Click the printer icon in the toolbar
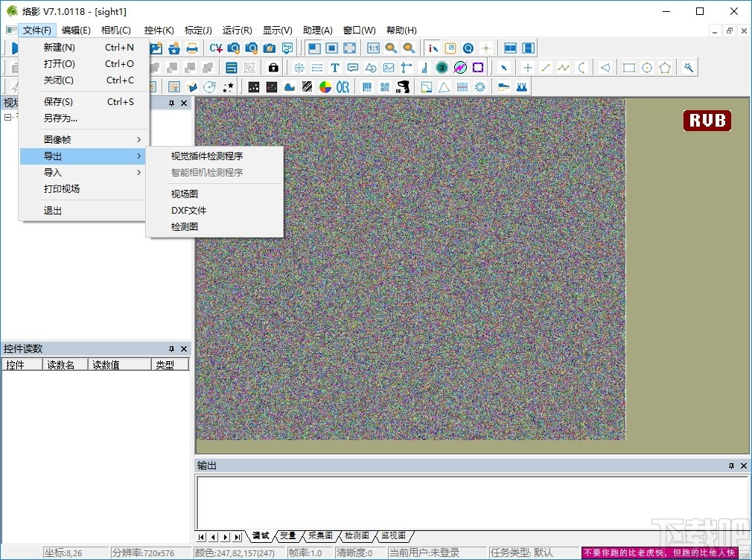Screen dimensions: 752x560 pos(192,48)
